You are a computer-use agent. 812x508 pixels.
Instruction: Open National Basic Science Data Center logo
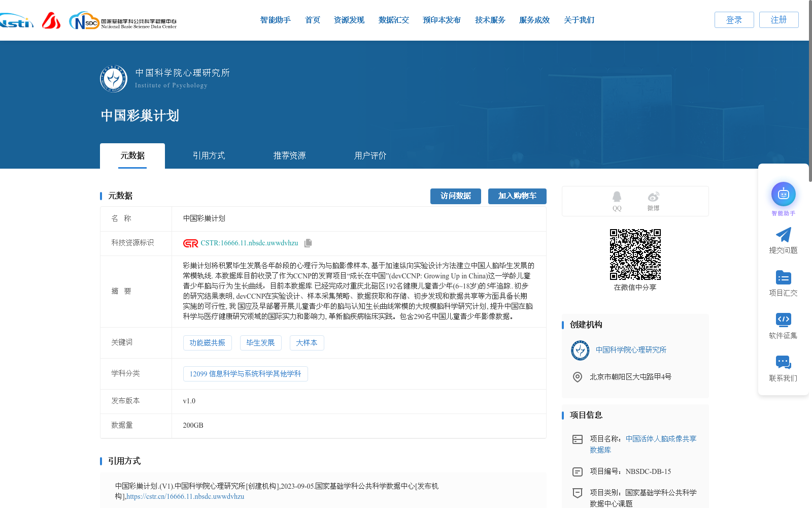pos(123,21)
